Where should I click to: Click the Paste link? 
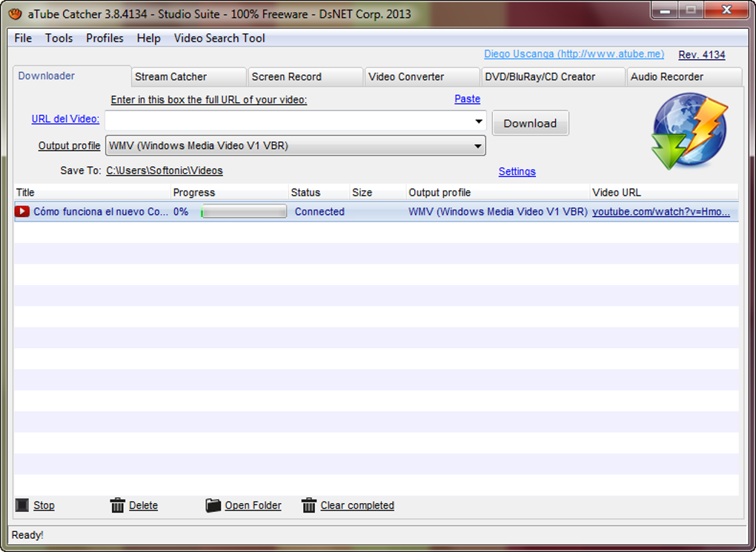467,99
